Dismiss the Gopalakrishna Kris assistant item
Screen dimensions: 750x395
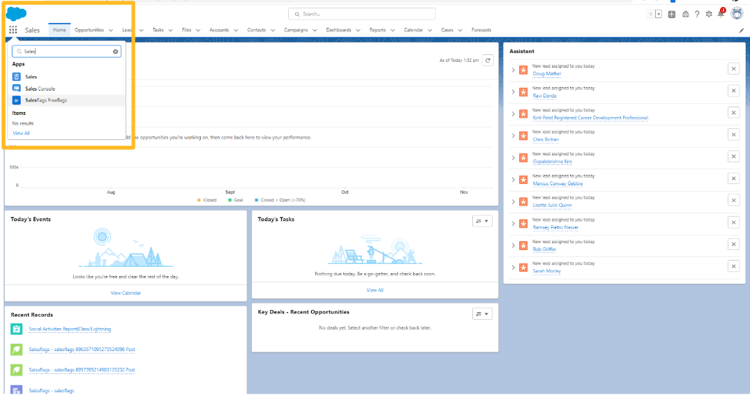pos(733,156)
